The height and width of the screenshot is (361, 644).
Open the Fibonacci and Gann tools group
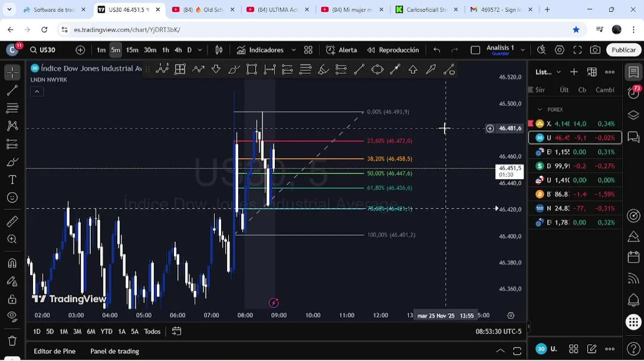point(13,108)
